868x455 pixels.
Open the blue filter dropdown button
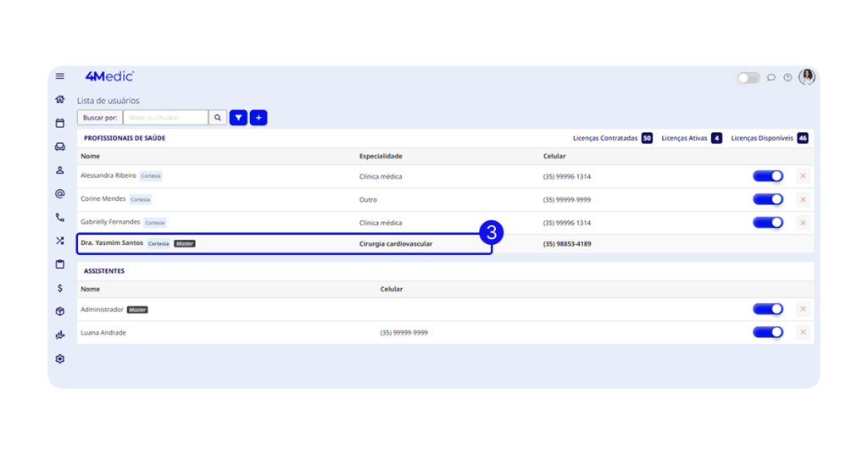[x=238, y=118]
